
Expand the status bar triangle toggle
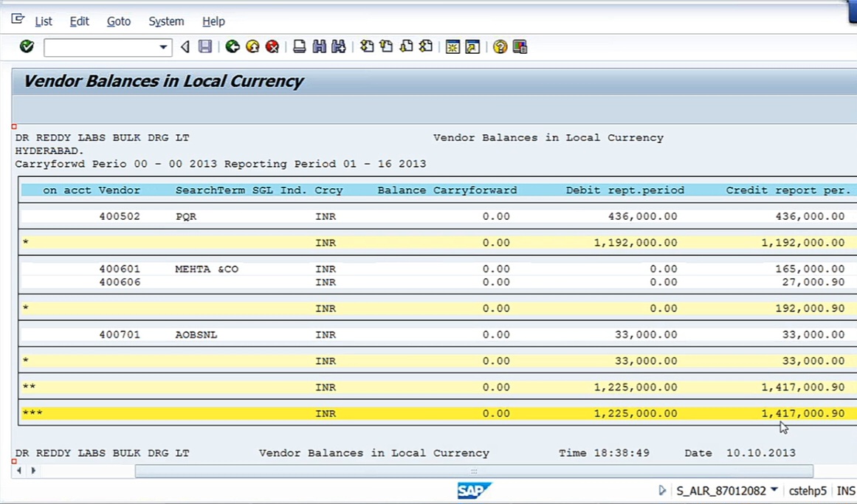coord(662,490)
